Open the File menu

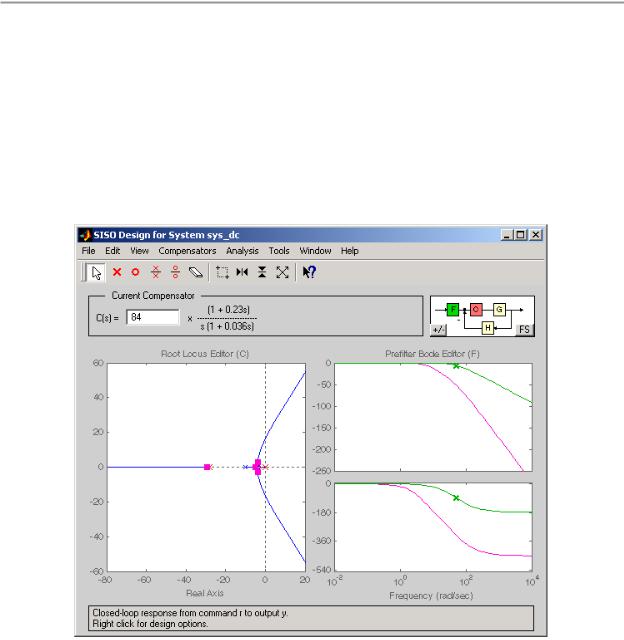coord(88,251)
